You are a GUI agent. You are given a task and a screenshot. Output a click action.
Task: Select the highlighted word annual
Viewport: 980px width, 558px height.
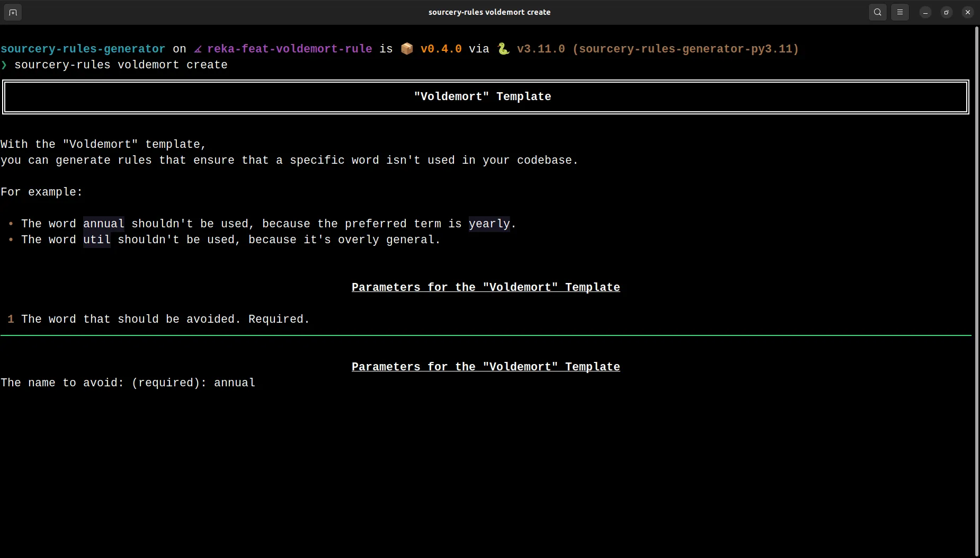[x=103, y=224]
